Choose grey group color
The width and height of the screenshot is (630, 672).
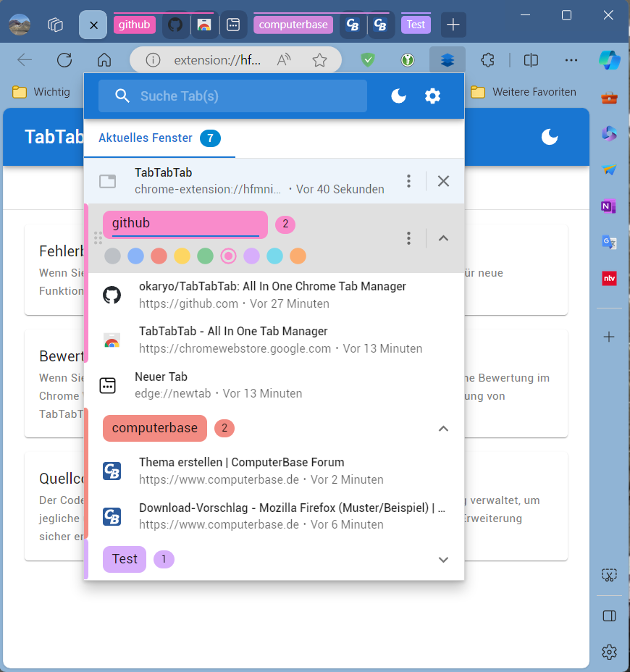pyautogui.click(x=112, y=256)
